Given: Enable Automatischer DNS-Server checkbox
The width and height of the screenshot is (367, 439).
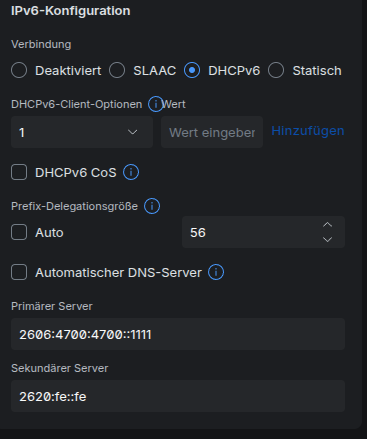Looking at the screenshot, I should coord(19,272).
